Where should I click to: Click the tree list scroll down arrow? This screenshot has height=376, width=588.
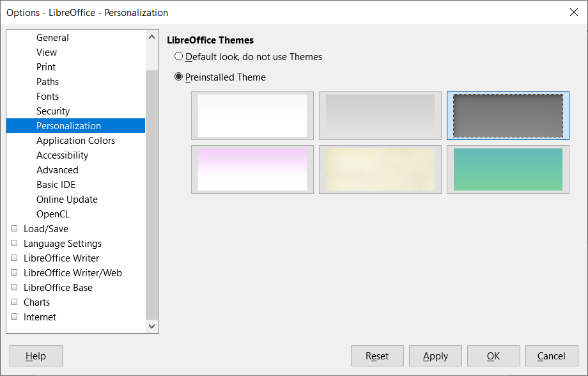point(152,326)
